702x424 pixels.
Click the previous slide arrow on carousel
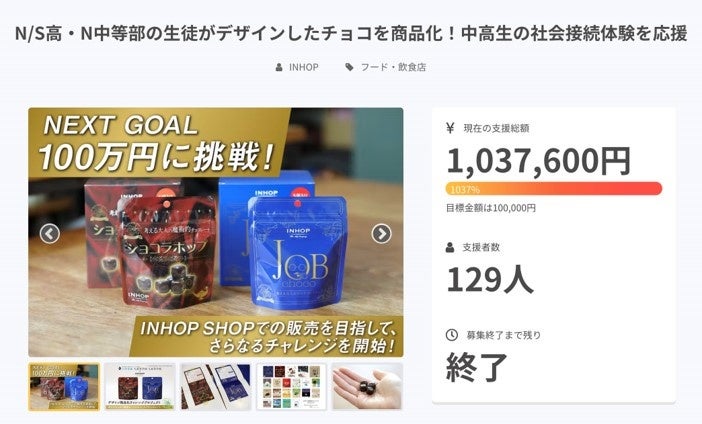(x=50, y=233)
